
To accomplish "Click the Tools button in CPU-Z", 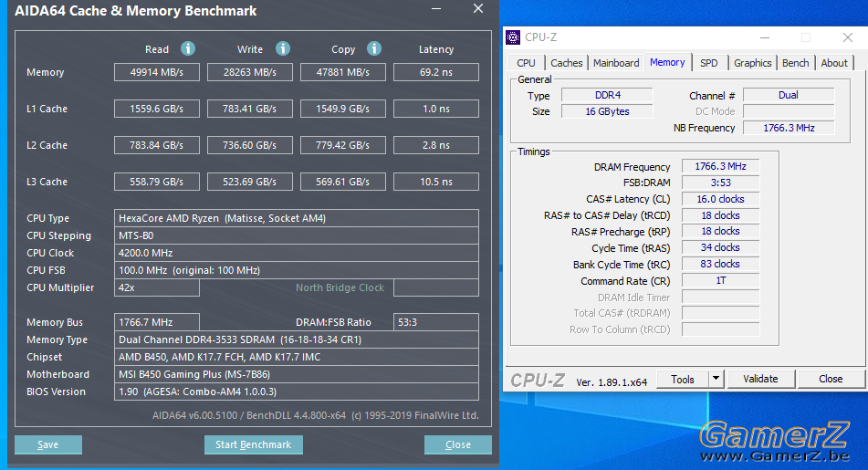I will (683, 379).
